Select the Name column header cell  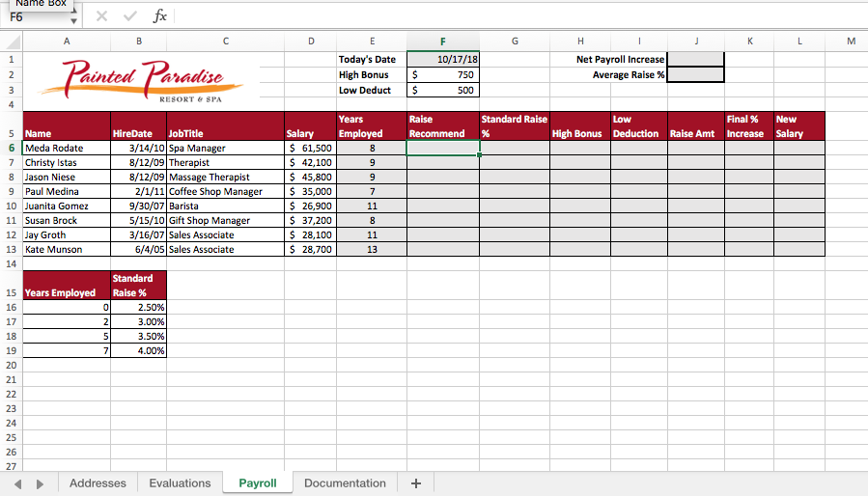click(67, 125)
